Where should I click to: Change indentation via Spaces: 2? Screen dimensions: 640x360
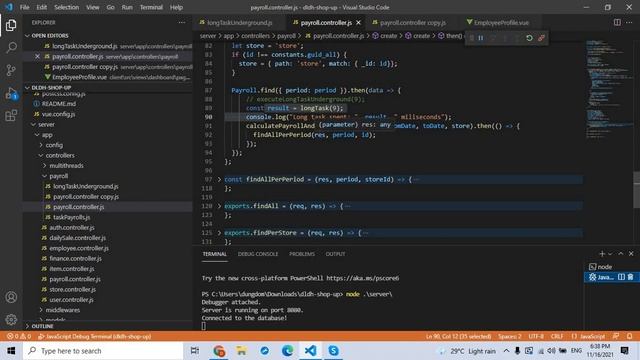[x=509, y=336]
